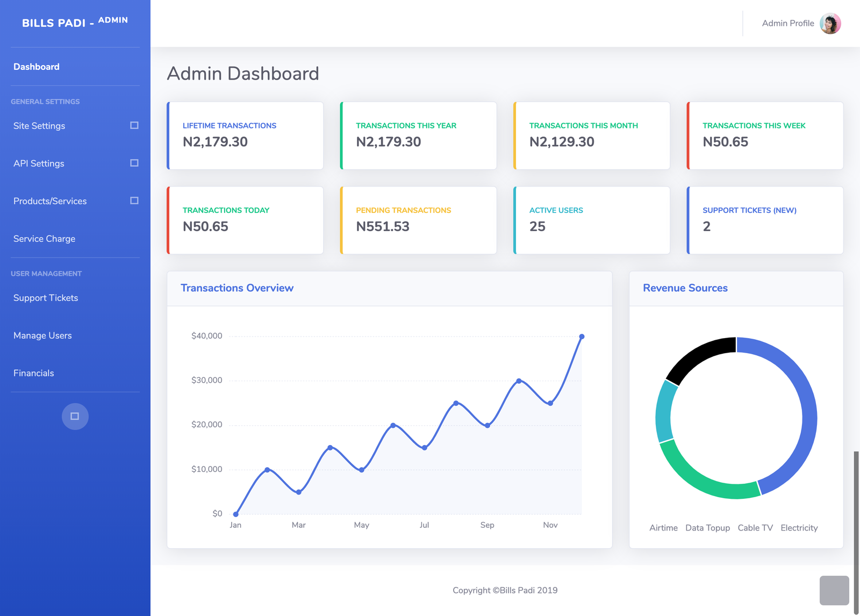Click the Transactions This Week label
860x616 pixels.
(754, 125)
